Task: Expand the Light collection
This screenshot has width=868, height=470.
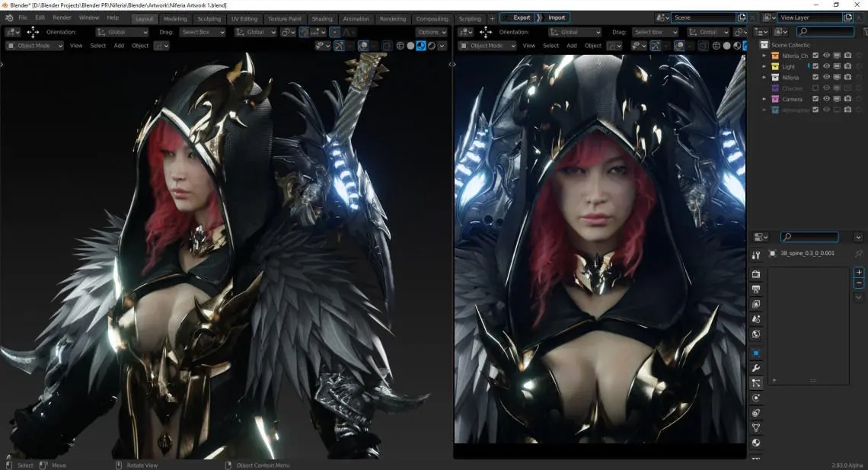Action: point(764,66)
